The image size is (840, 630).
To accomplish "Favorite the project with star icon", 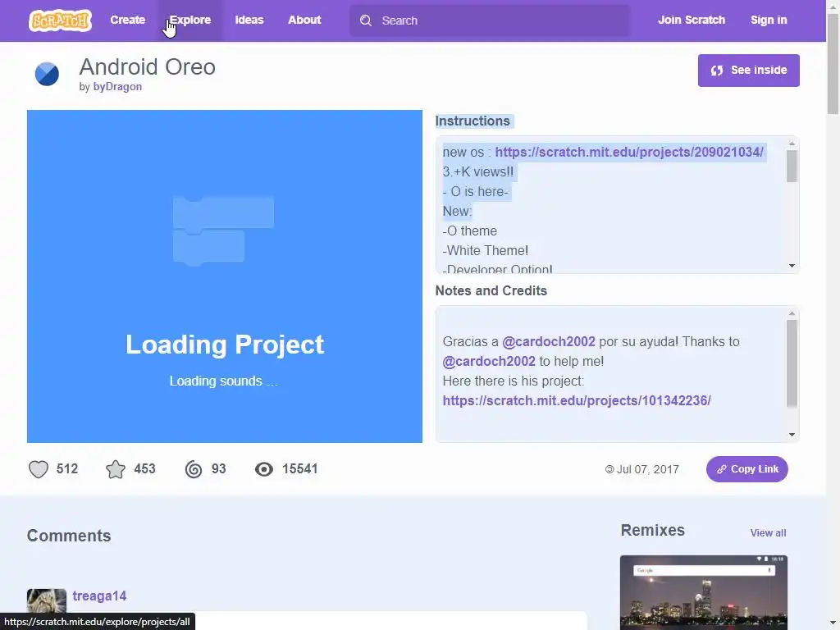I will 116,469.
